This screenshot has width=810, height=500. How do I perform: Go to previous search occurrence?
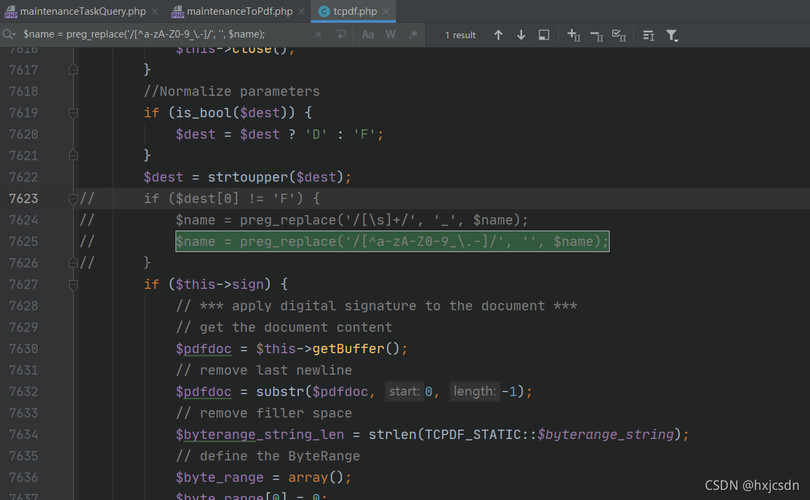[x=498, y=35]
